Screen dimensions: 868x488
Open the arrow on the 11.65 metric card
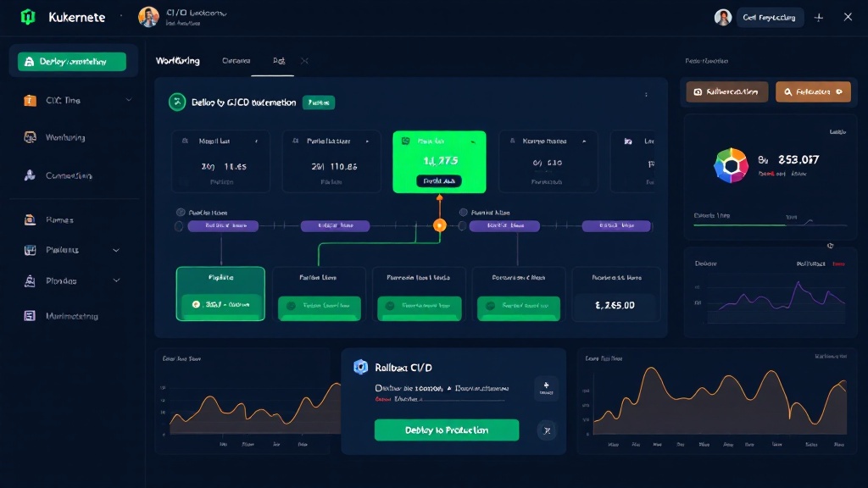coord(256,141)
